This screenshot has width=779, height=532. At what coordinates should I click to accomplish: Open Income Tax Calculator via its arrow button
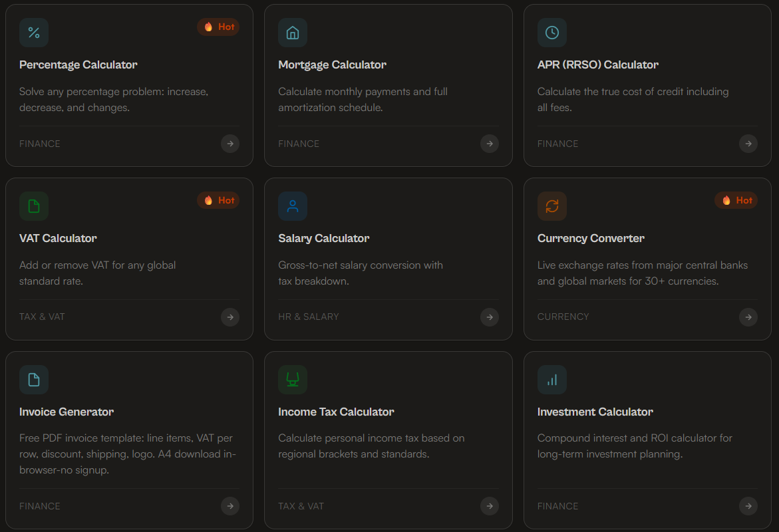(x=490, y=506)
